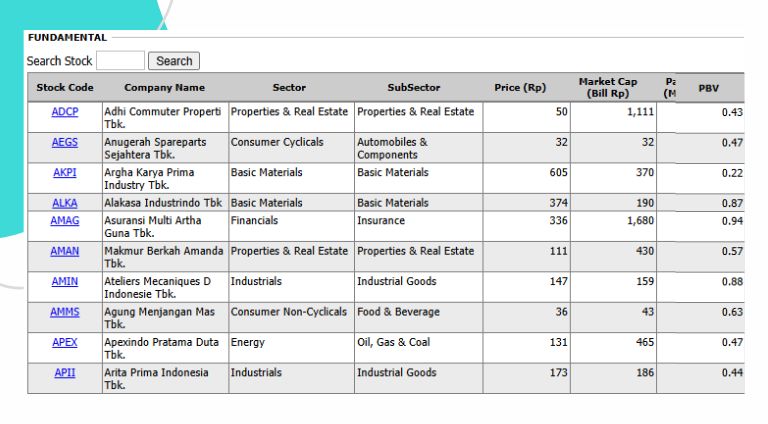The width and height of the screenshot is (768, 424).
Task: Select Asuransi Multi Artha Guna Tbk. cell
Action: click(165, 226)
